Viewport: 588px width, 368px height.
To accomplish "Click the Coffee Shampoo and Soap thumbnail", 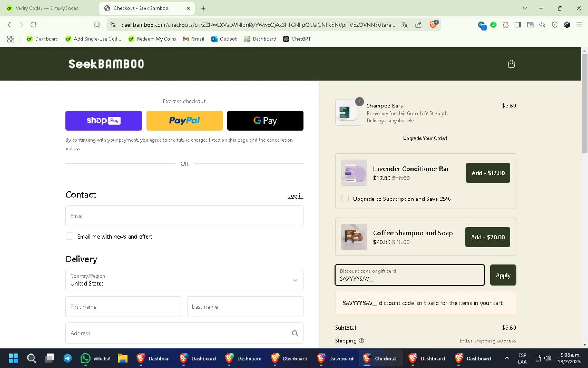I will pyautogui.click(x=354, y=237).
